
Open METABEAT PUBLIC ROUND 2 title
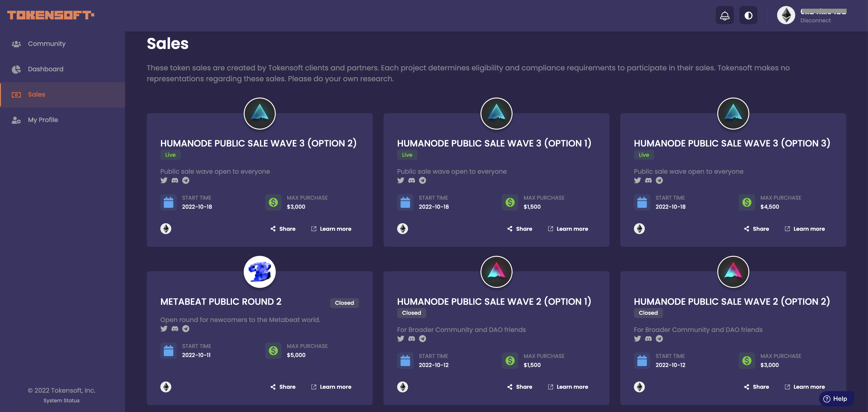pos(221,301)
